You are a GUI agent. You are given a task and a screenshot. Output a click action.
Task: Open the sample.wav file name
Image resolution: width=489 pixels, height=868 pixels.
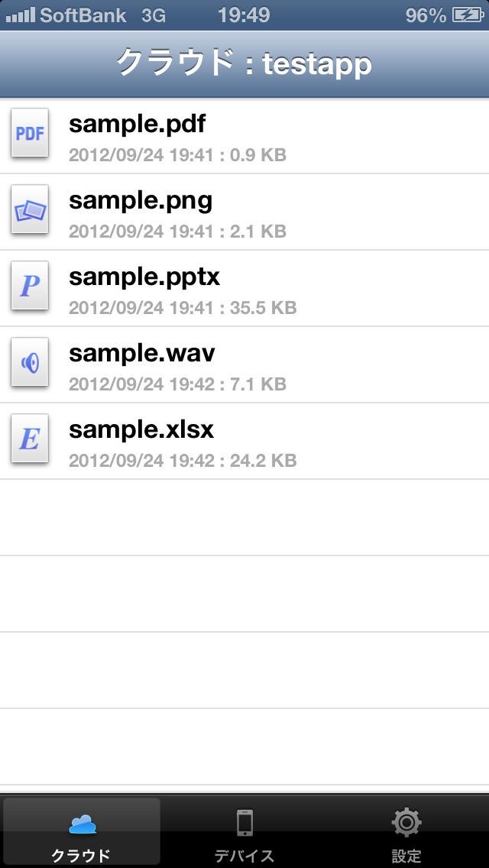(x=142, y=353)
